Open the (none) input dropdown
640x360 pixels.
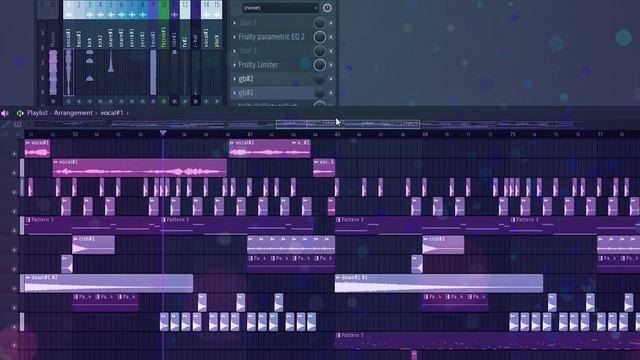click(x=280, y=8)
